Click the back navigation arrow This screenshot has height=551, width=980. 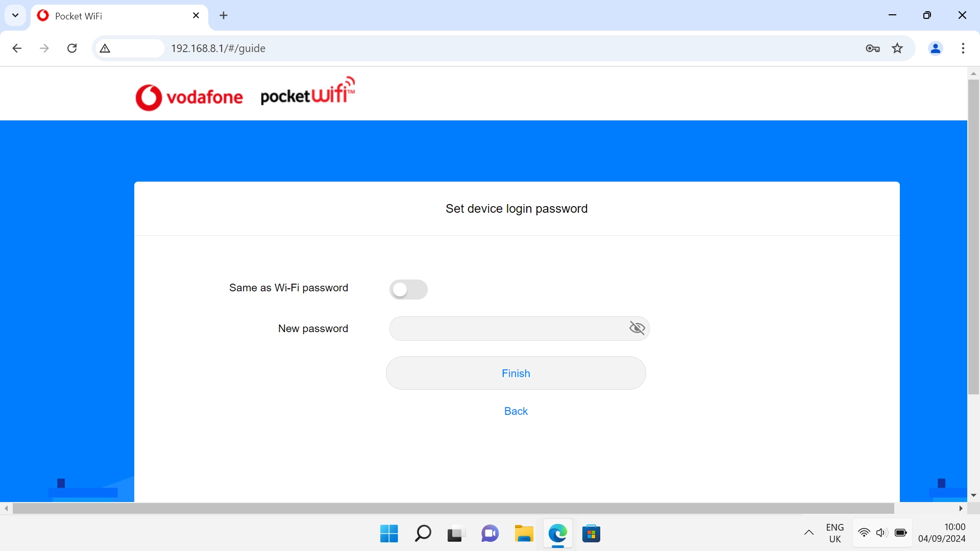(17, 48)
